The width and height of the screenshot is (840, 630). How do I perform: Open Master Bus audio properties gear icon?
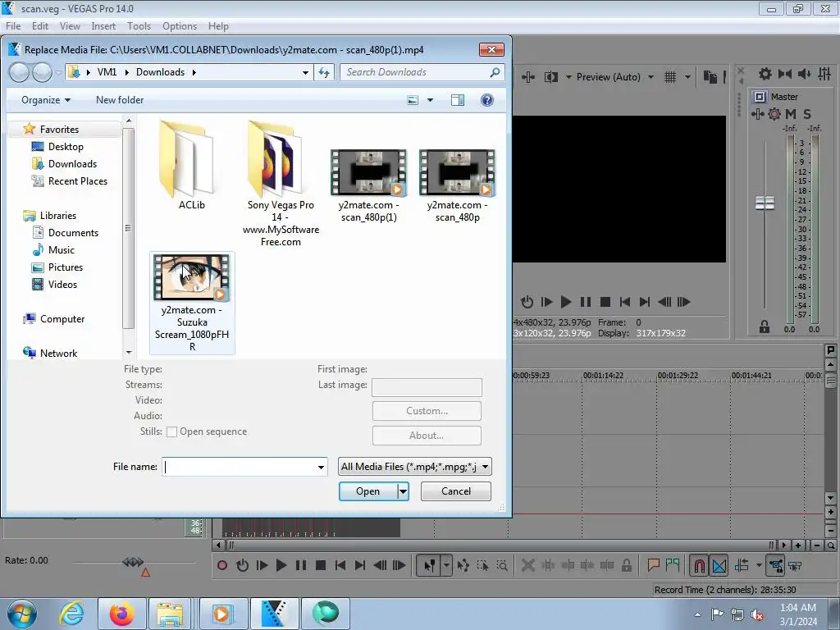[765, 74]
